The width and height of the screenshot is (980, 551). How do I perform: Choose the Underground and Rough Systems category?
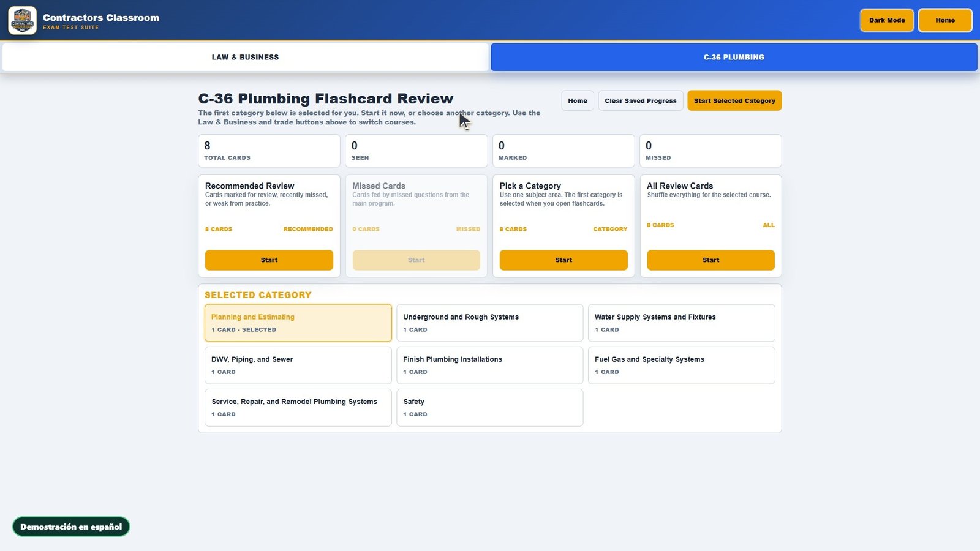tap(490, 323)
